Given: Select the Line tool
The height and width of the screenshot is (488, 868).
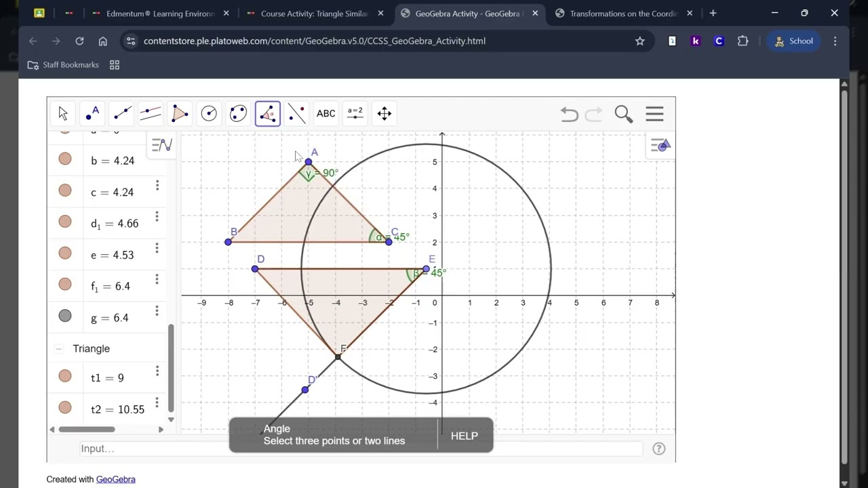Looking at the screenshot, I should point(121,114).
